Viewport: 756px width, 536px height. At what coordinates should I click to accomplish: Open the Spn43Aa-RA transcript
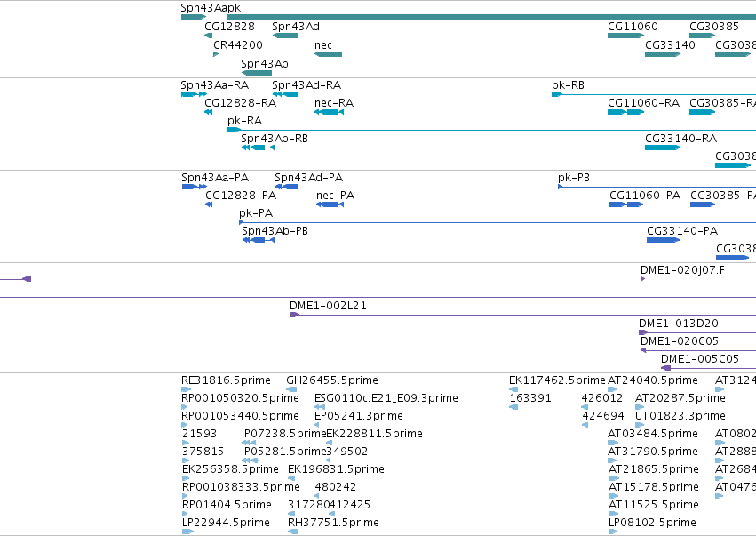[x=195, y=94]
